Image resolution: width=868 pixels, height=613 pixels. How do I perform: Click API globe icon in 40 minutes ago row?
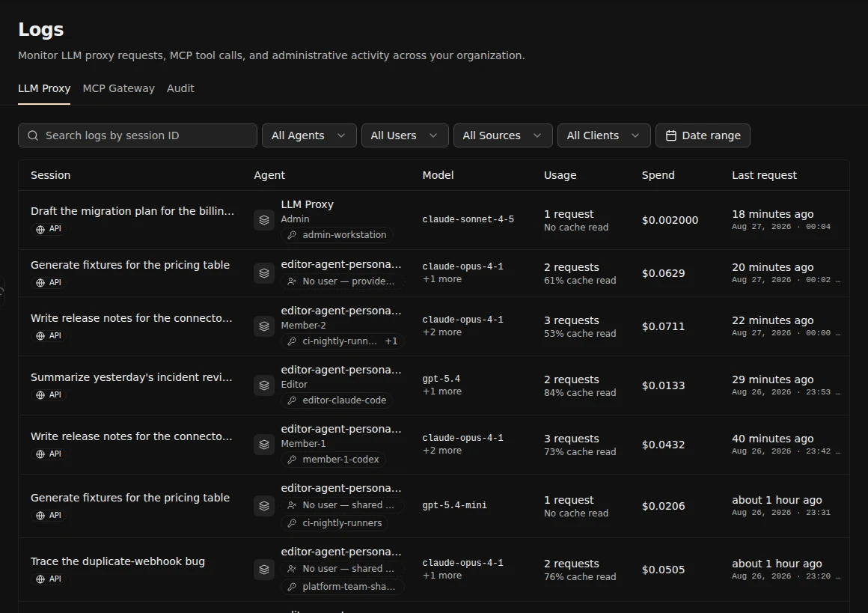click(x=40, y=454)
